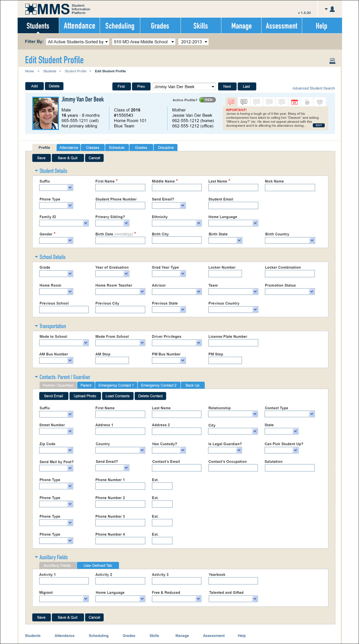
Task: Click the Birth Date input field
Action: (x=120, y=240)
